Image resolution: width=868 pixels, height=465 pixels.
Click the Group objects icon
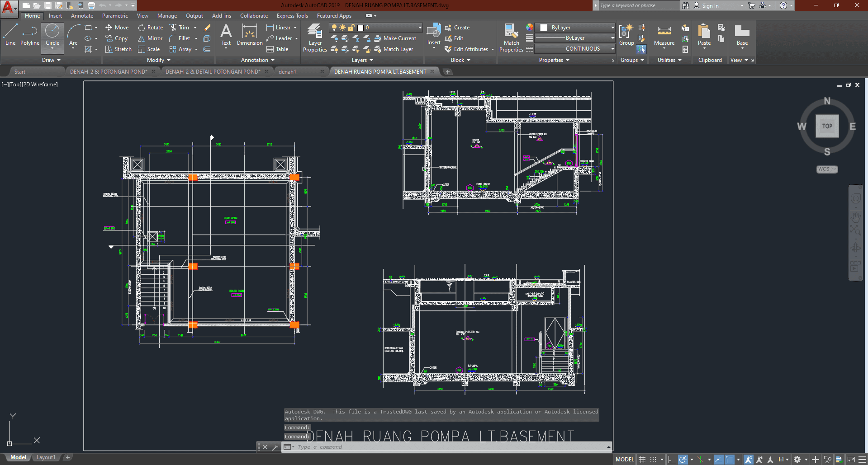pyautogui.click(x=626, y=35)
